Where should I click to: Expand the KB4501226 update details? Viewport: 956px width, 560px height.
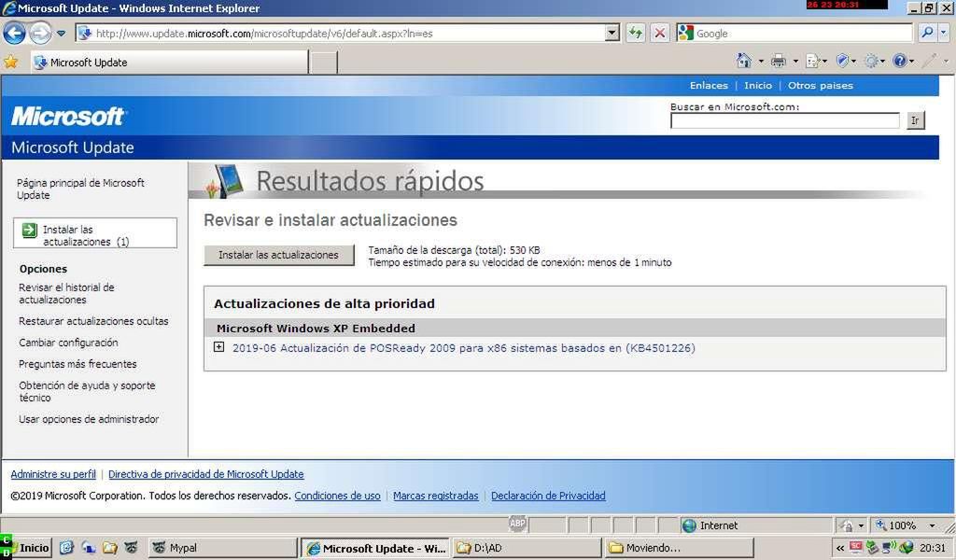(x=218, y=346)
